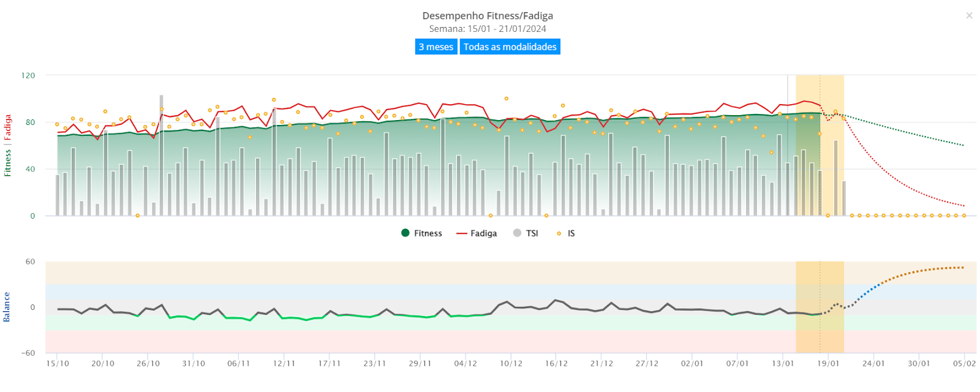Click the Desempenho Fitness/Fadiga title
This screenshot has height=392, width=980.
[488, 15]
